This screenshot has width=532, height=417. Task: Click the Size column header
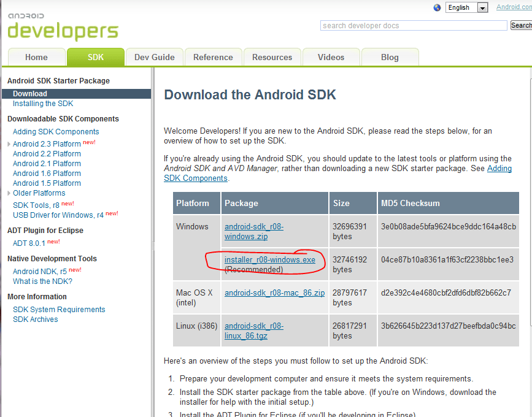click(x=353, y=203)
